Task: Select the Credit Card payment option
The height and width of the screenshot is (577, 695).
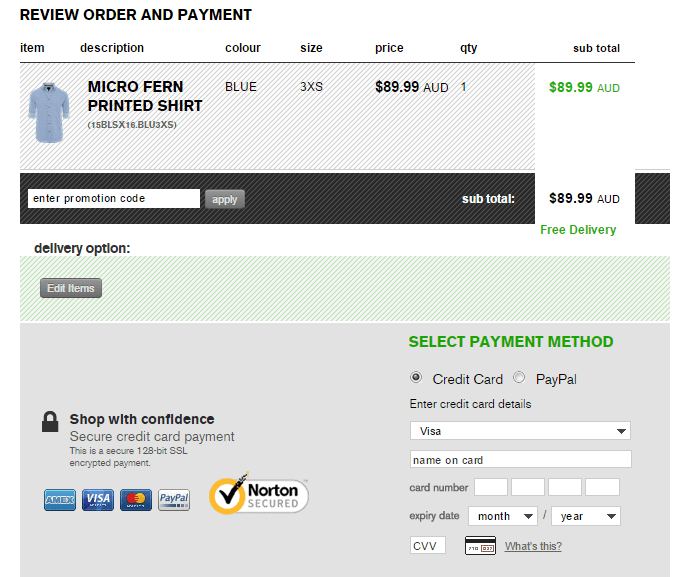Action: (x=417, y=378)
